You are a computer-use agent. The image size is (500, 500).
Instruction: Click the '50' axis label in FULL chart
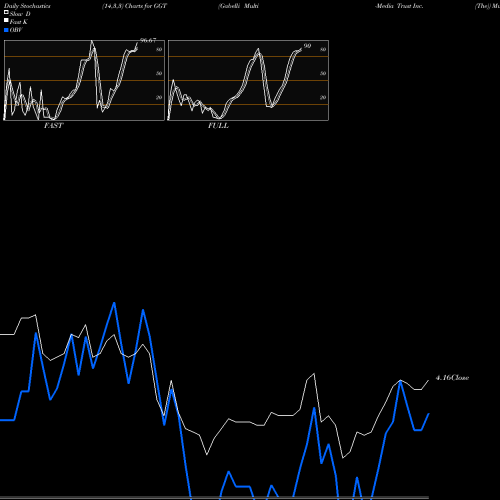pyautogui.click(x=323, y=74)
